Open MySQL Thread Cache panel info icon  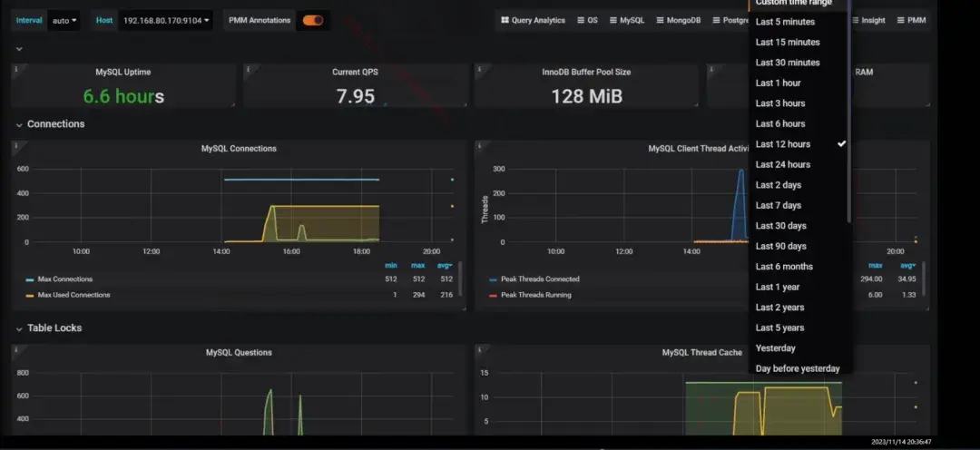tap(479, 350)
